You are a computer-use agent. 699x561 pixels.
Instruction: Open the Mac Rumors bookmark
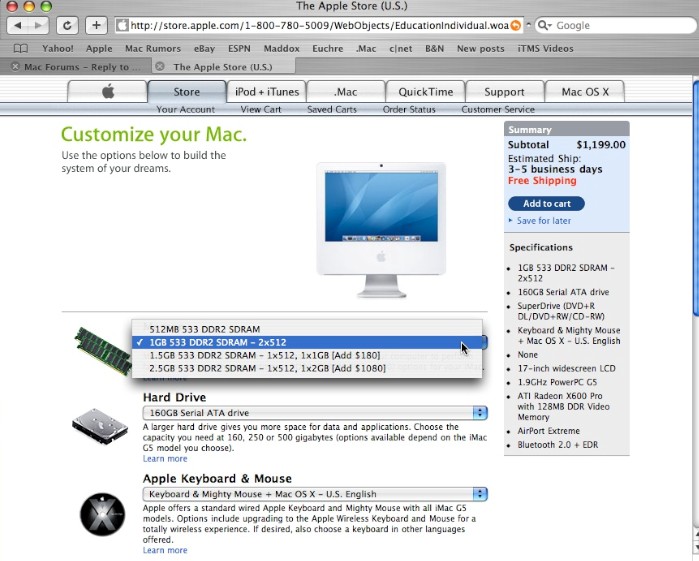pos(153,48)
